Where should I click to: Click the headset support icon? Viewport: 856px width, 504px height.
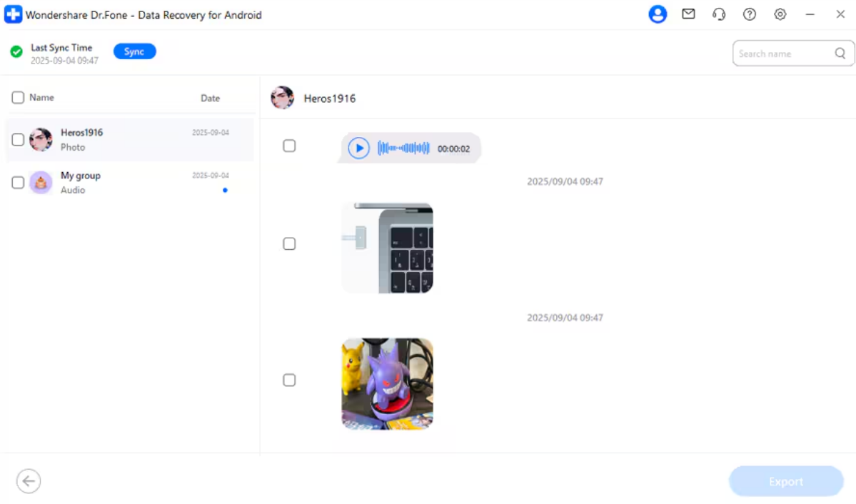coord(719,14)
